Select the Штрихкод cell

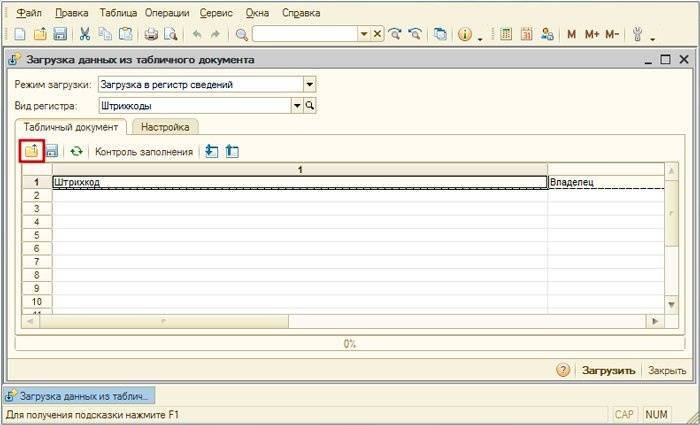coord(300,182)
